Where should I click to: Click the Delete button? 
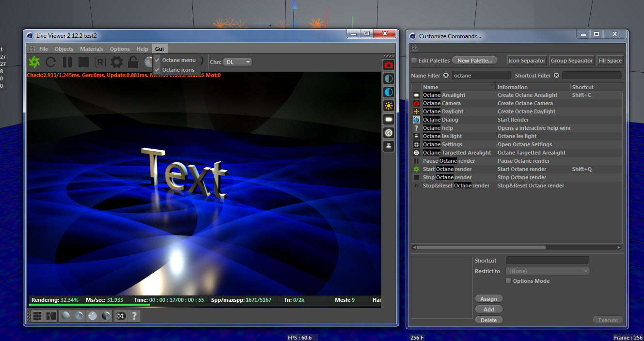pos(489,320)
